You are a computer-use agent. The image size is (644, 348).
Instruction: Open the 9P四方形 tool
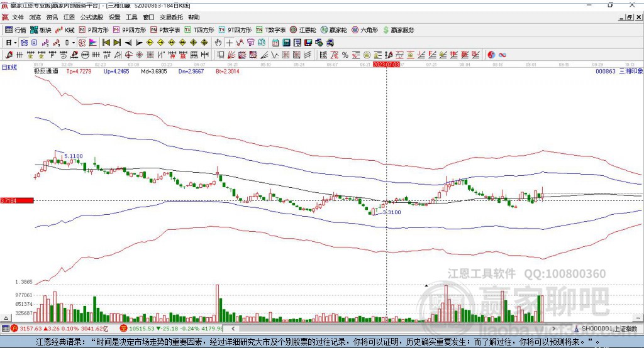click(130, 30)
